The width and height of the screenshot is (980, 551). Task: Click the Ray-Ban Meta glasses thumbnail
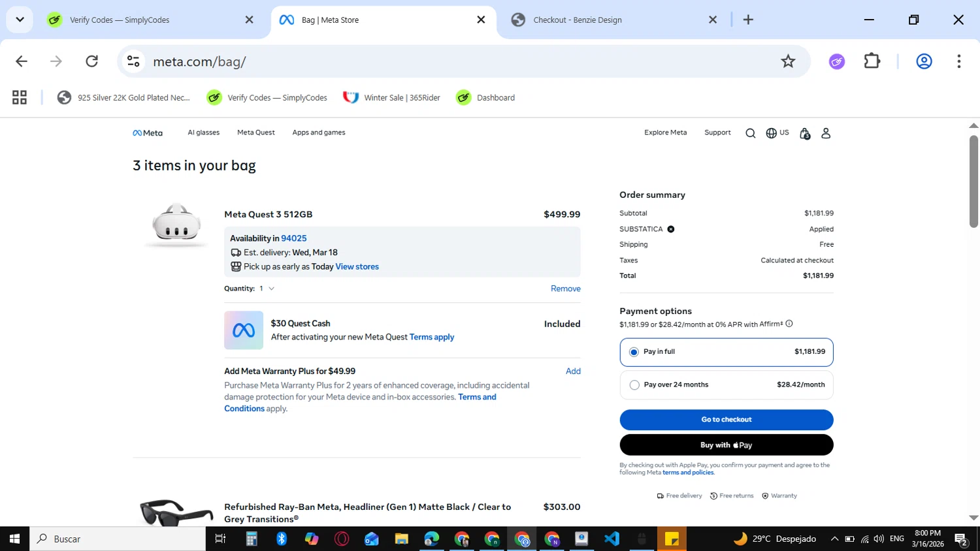coord(176,512)
